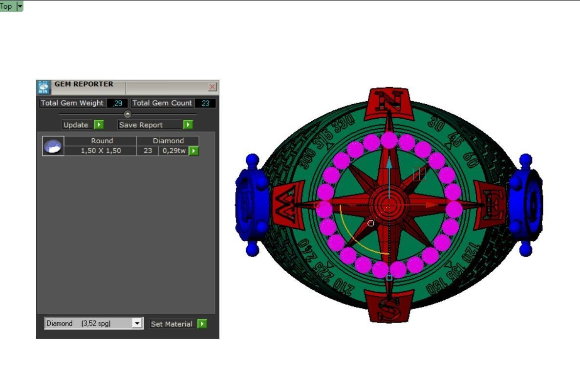Collapse panel using the round arrow handle
Screen dimensions: 580x392
tap(128, 114)
